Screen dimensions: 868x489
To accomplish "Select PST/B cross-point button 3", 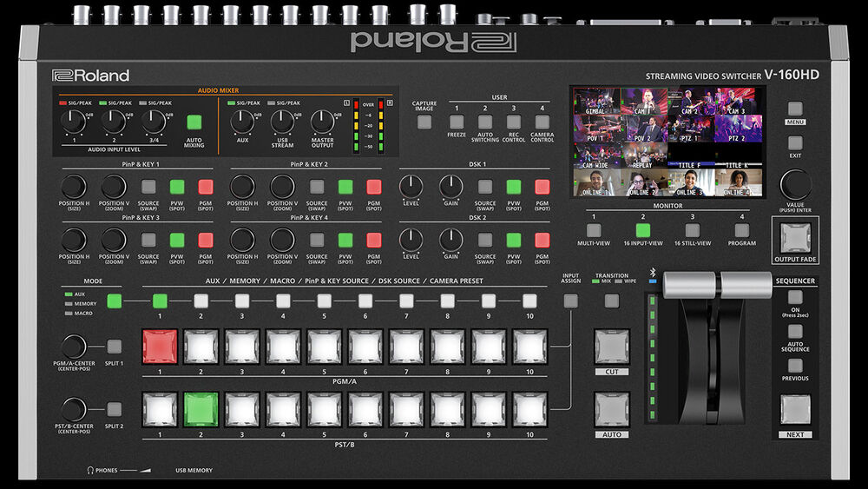I will pos(242,409).
